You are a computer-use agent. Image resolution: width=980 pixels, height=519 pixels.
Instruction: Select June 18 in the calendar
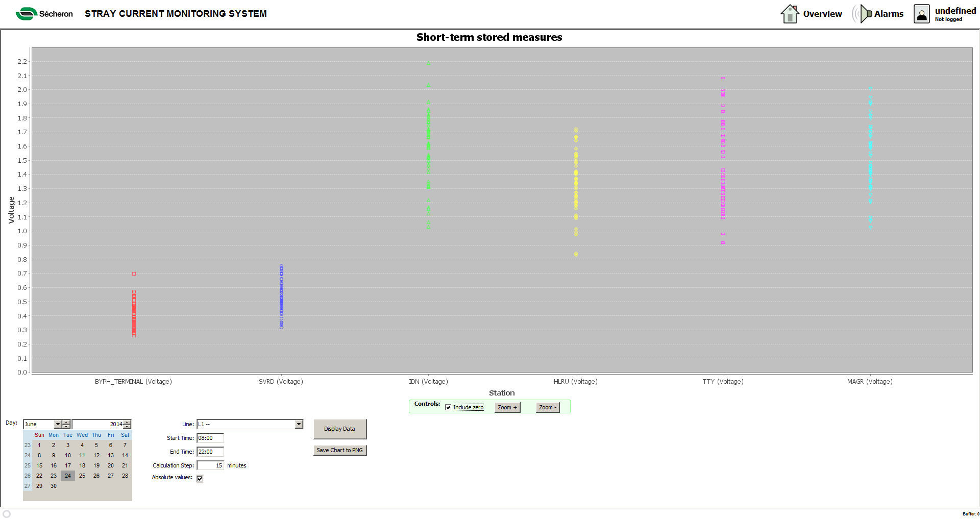(x=82, y=465)
